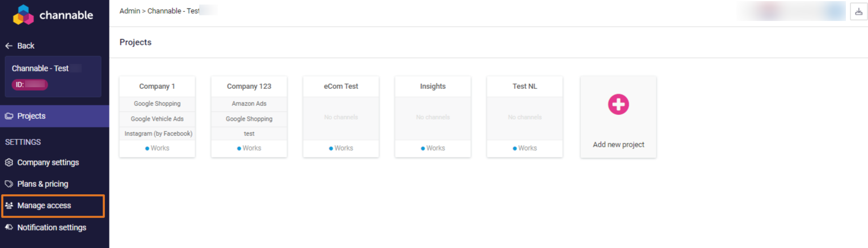Open Amazon Ads channel in Company 123

pyautogui.click(x=249, y=104)
